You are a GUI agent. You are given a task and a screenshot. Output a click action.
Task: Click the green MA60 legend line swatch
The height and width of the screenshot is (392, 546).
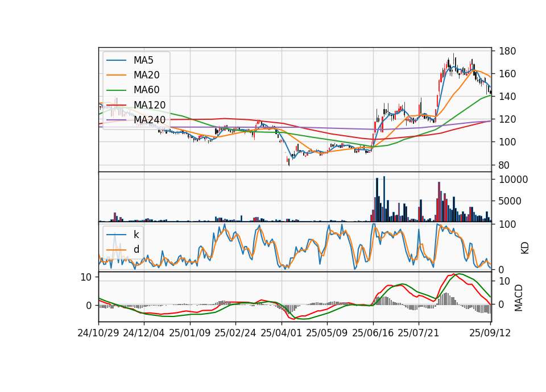(116, 90)
